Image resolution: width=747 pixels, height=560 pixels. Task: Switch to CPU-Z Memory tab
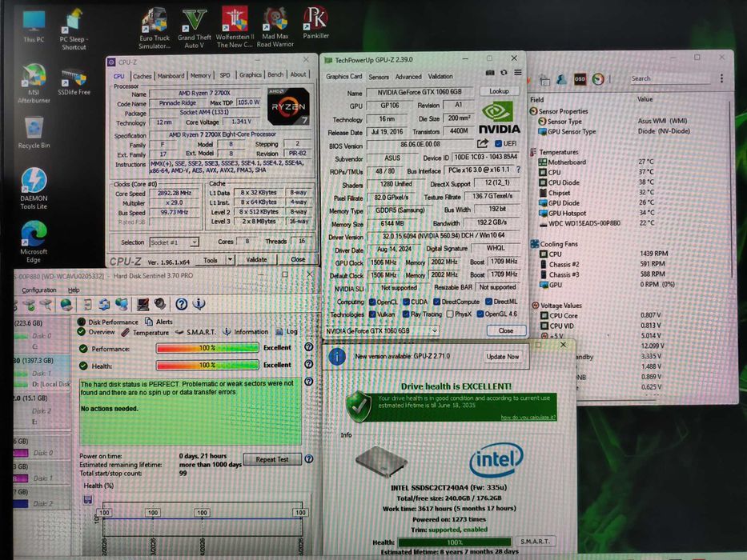[x=200, y=75]
